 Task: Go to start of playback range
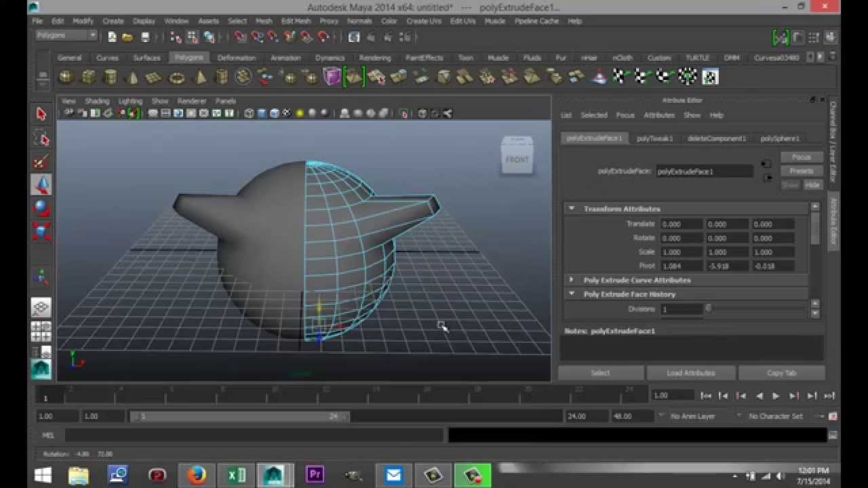[706, 396]
